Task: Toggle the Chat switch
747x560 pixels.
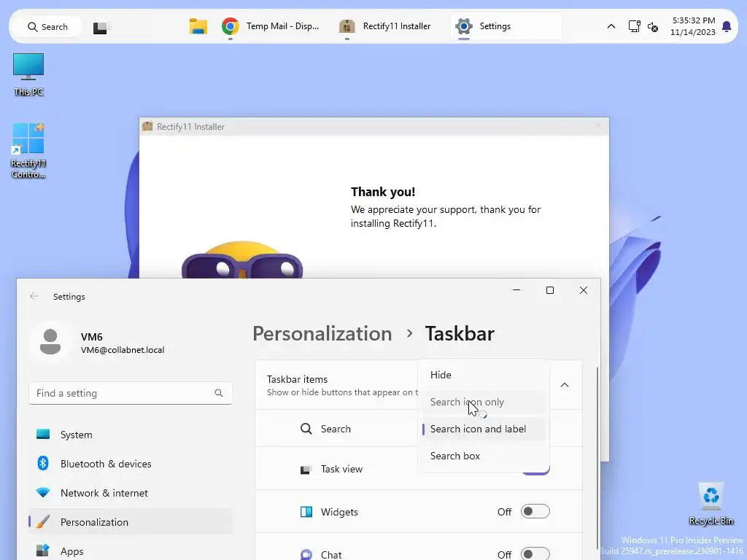Action: click(535, 554)
